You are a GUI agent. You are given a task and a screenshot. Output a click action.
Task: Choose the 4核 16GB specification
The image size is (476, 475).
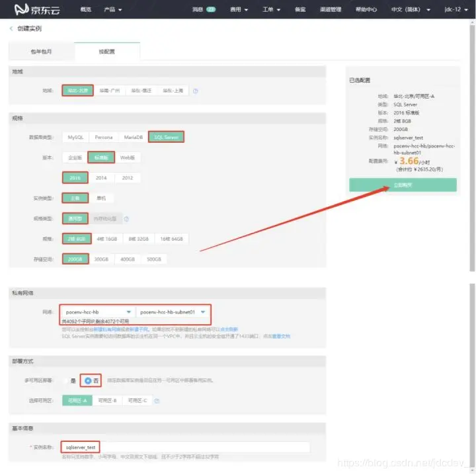pyautogui.click(x=107, y=239)
